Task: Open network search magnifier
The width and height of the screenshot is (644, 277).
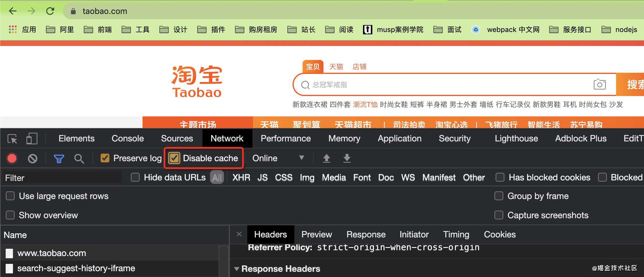Action: 79,159
